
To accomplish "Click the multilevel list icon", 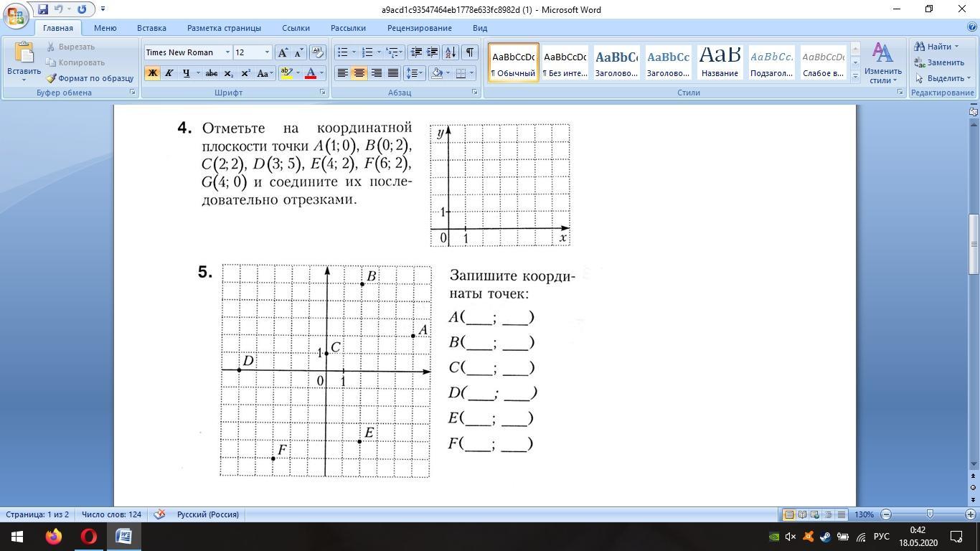I will (x=392, y=52).
